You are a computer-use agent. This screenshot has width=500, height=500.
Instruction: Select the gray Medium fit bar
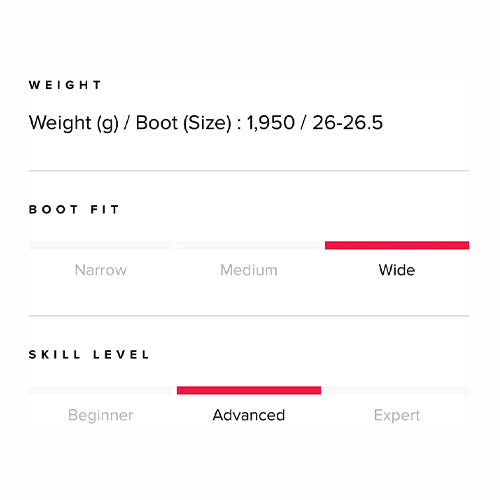[x=249, y=245]
